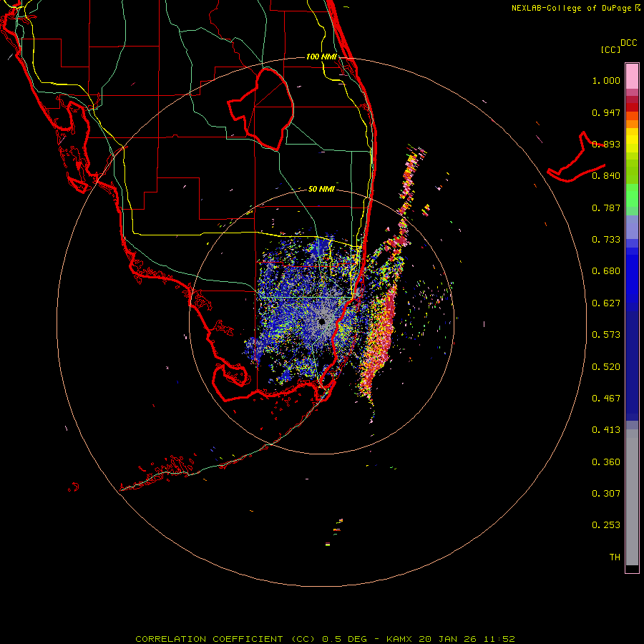The width and height of the screenshot is (644, 644).
Task: Click the TH threshold label on legend
Action: pos(615,557)
